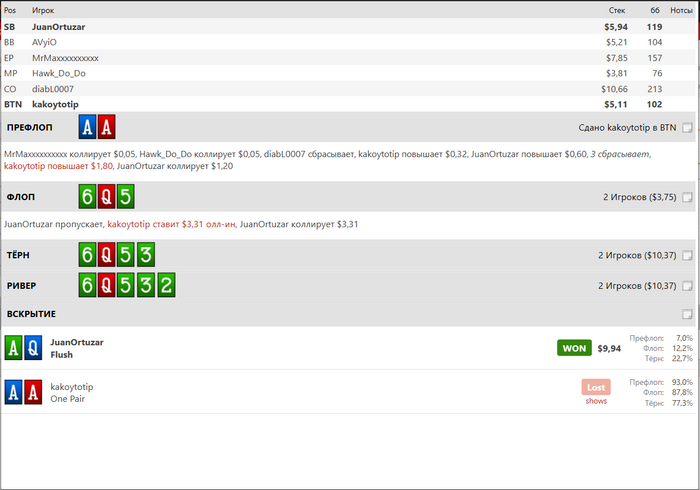Click the Pos column header
Image resolution: width=700 pixels, height=490 pixels.
click(10, 10)
